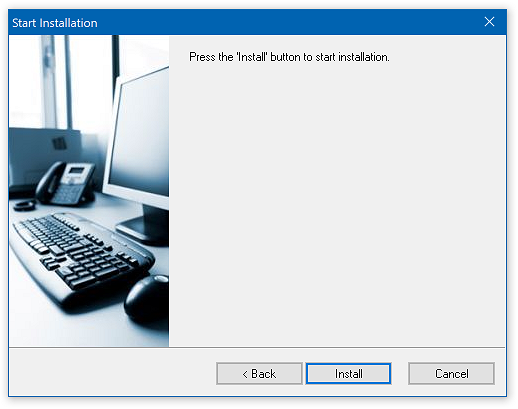This screenshot has width=518, height=409.
Task: Click the 'Press the Install button' instruction text
Action: click(x=289, y=57)
